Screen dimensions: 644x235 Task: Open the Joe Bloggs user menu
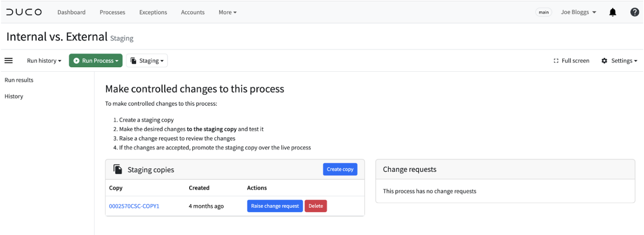[578, 12]
